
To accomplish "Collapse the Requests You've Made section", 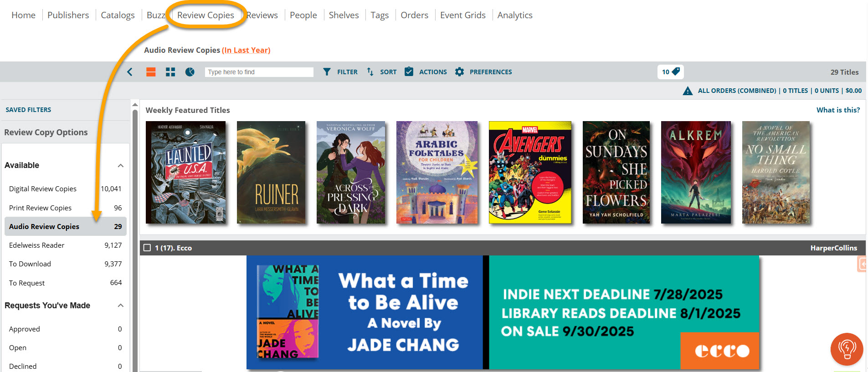I will click(121, 306).
